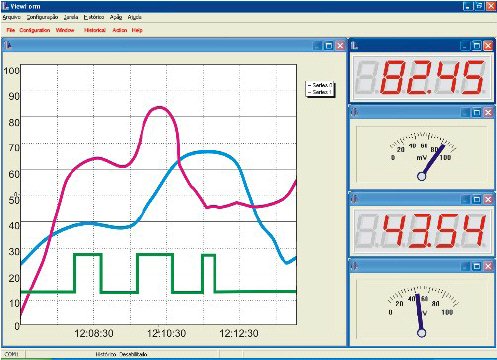Maximize the mV gauge window
The height and width of the screenshot is (360, 497).
[x=477, y=112]
